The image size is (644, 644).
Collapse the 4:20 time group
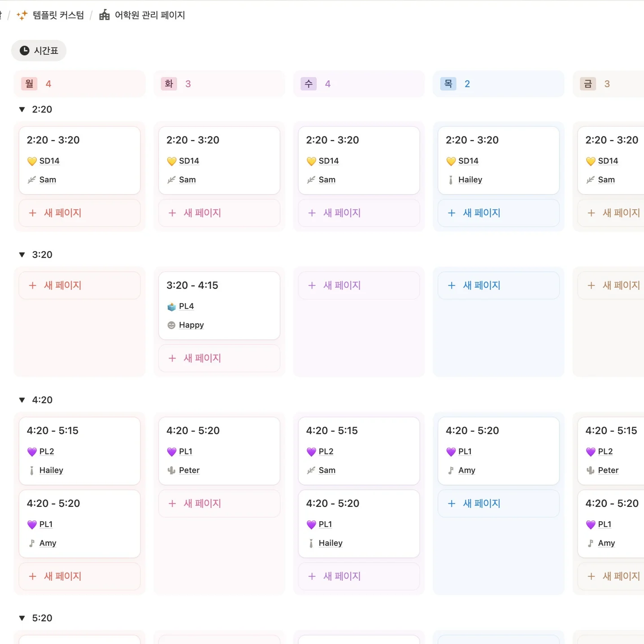pyautogui.click(x=22, y=399)
